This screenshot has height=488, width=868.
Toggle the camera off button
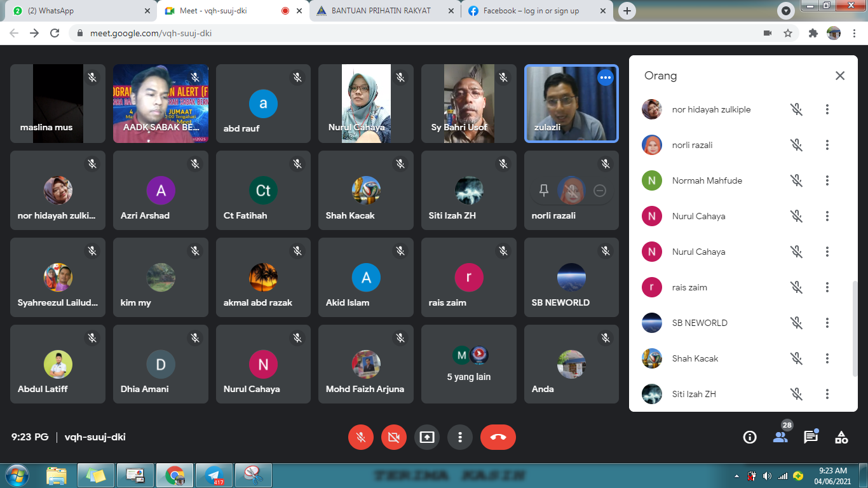(394, 437)
